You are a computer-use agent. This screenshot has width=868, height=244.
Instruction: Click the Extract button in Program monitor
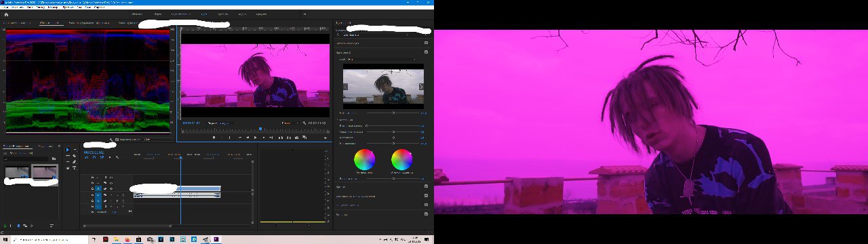[289, 138]
